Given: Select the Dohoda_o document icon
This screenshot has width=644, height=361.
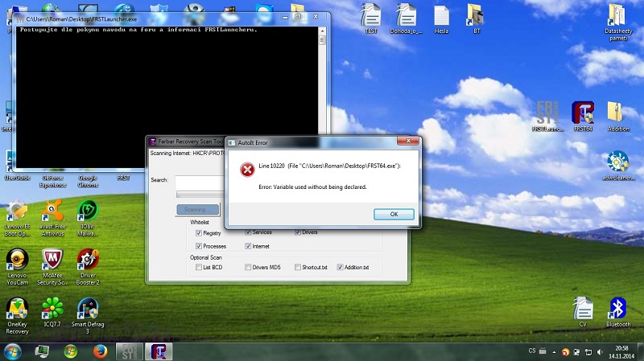Looking at the screenshot, I should point(406,18).
